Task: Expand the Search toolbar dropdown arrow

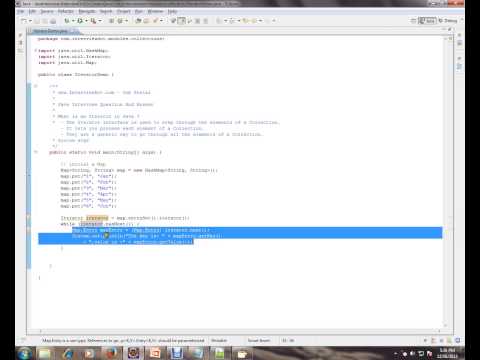Action: click(x=162, y=21)
